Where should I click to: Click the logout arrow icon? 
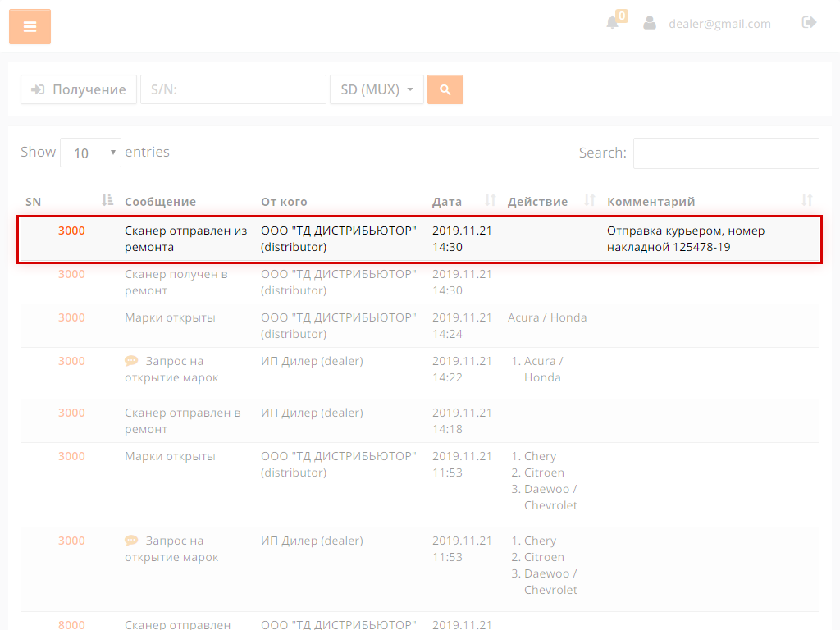pyautogui.click(x=809, y=23)
